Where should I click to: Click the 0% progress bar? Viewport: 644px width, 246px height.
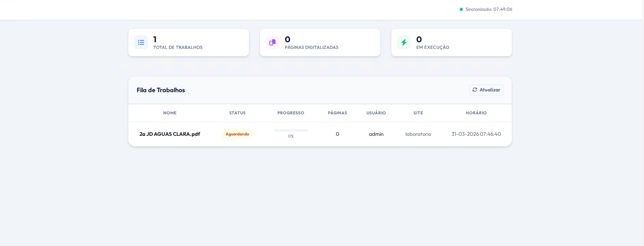(x=291, y=130)
